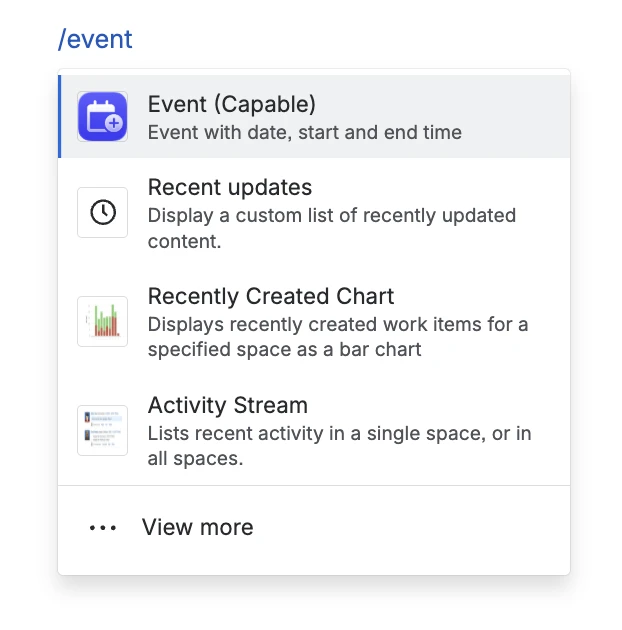Choose the Recent updates title
The image size is (622, 630).
click(x=229, y=187)
